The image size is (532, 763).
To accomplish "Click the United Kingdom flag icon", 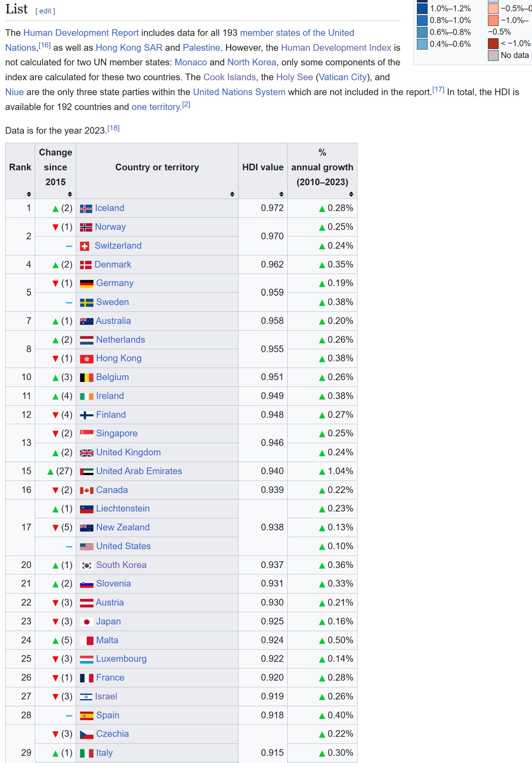I will pyautogui.click(x=87, y=453).
